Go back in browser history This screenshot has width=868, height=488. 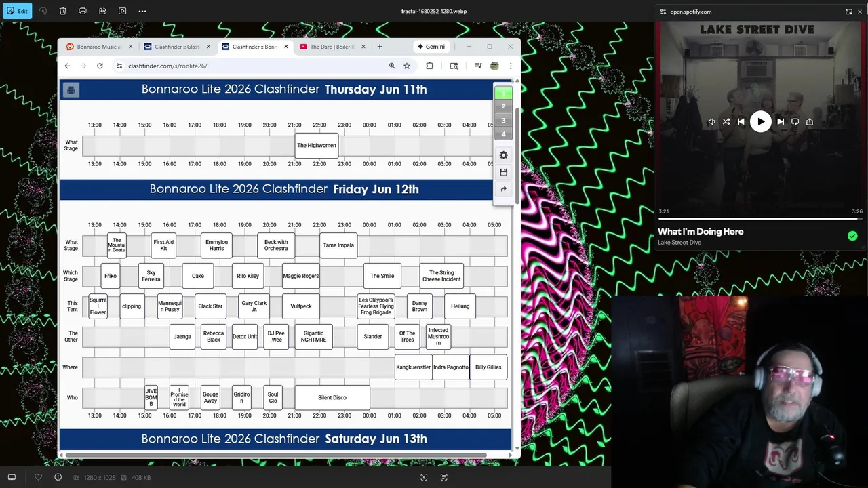pyautogui.click(x=67, y=66)
